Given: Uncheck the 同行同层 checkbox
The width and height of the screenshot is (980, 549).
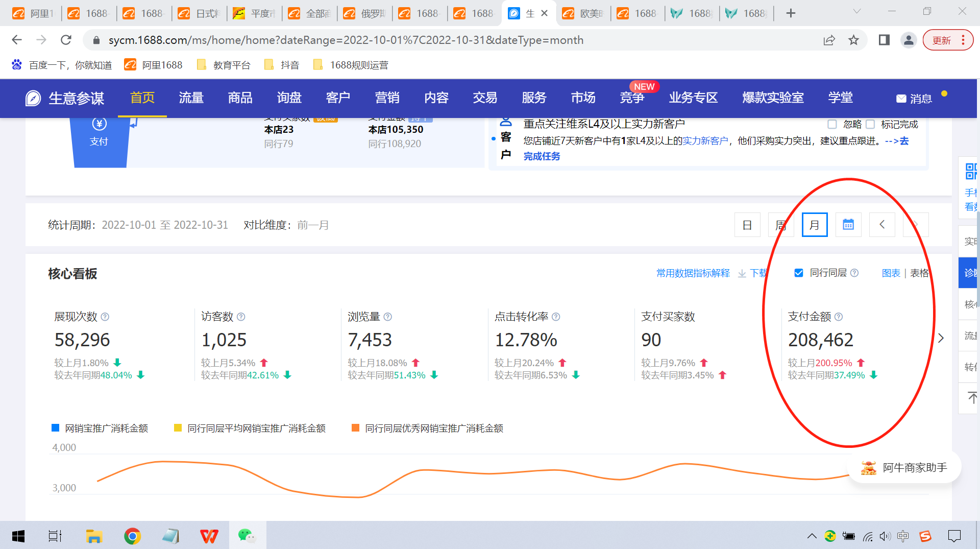Looking at the screenshot, I should (799, 273).
